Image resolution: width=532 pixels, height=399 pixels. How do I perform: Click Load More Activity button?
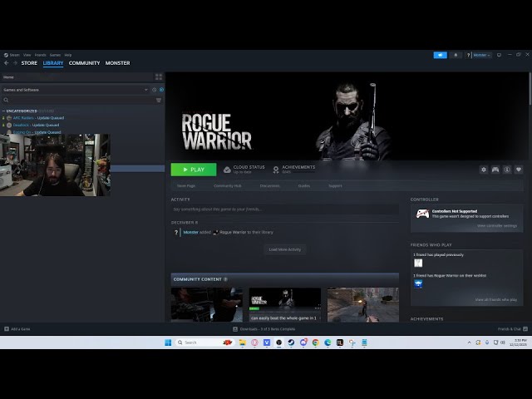point(284,249)
